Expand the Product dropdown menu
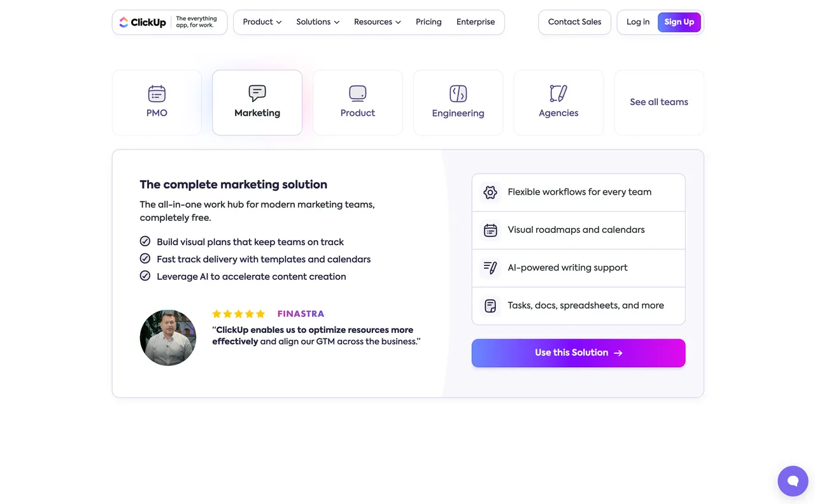Image resolution: width=815 pixels, height=504 pixels. [x=262, y=22]
